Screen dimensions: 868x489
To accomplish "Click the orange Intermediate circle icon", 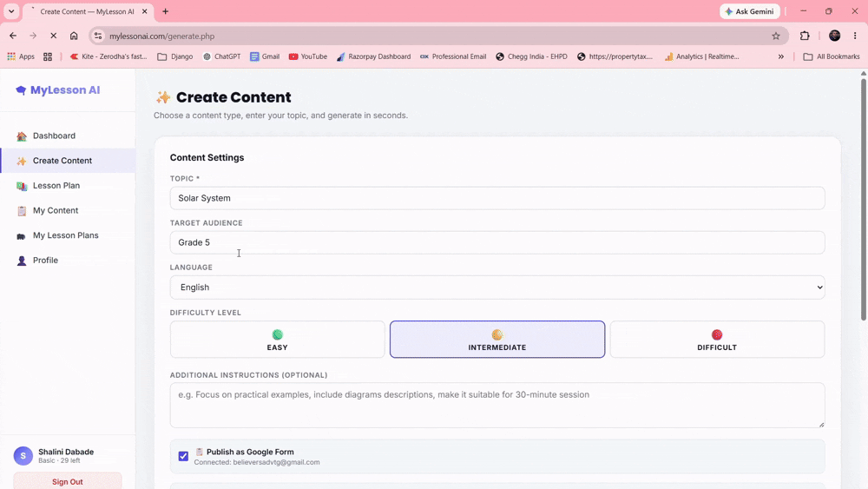I will pyautogui.click(x=497, y=334).
